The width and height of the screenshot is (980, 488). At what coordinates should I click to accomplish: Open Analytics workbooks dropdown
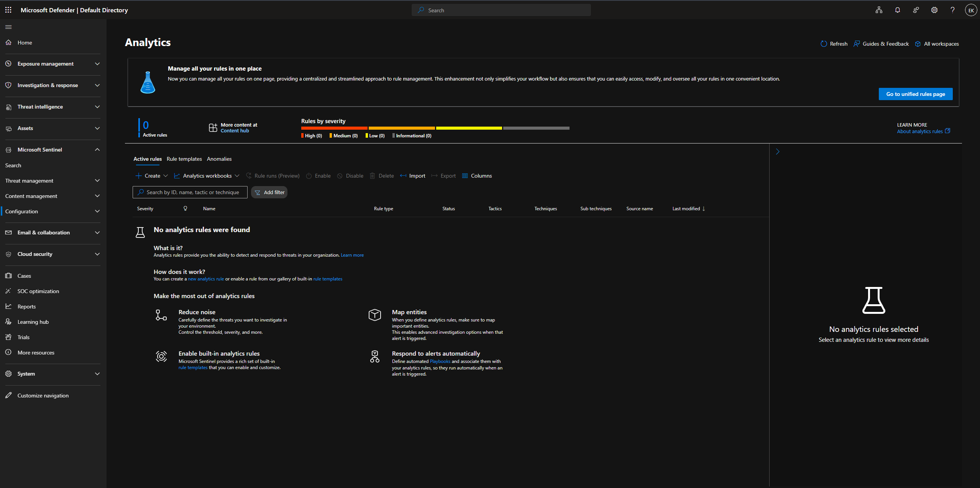point(207,176)
